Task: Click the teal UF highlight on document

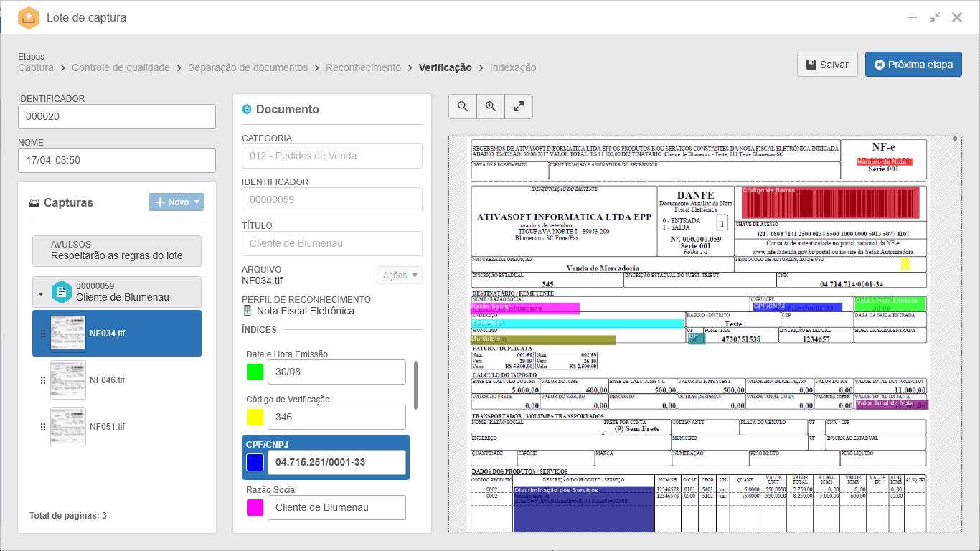Action: click(x=696, y=339)
